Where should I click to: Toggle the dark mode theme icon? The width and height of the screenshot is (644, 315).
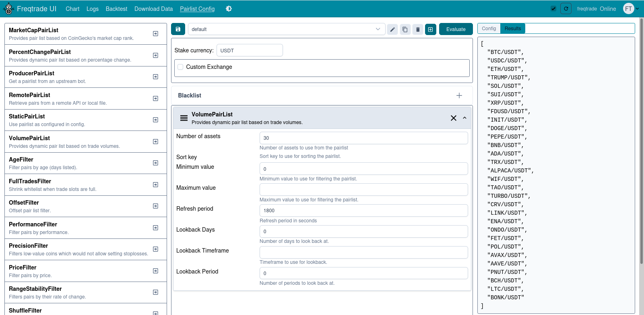coord(229,9)
